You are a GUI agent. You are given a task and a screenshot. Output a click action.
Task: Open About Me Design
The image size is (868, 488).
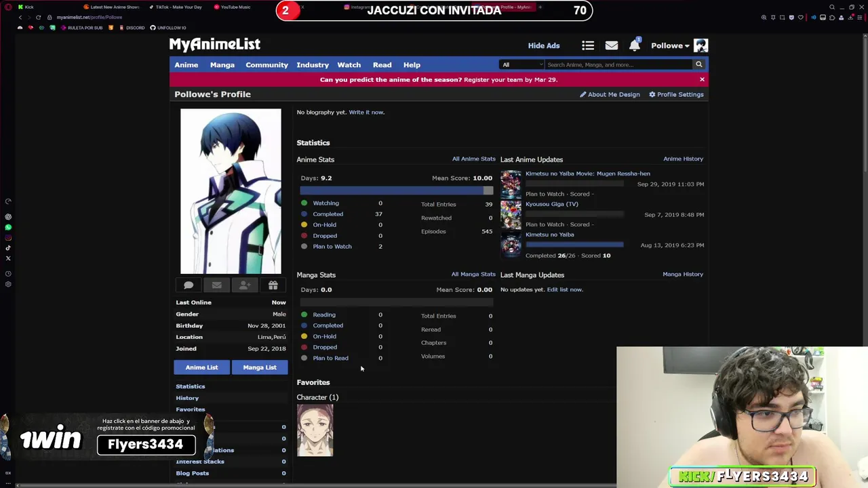point(610,94)
